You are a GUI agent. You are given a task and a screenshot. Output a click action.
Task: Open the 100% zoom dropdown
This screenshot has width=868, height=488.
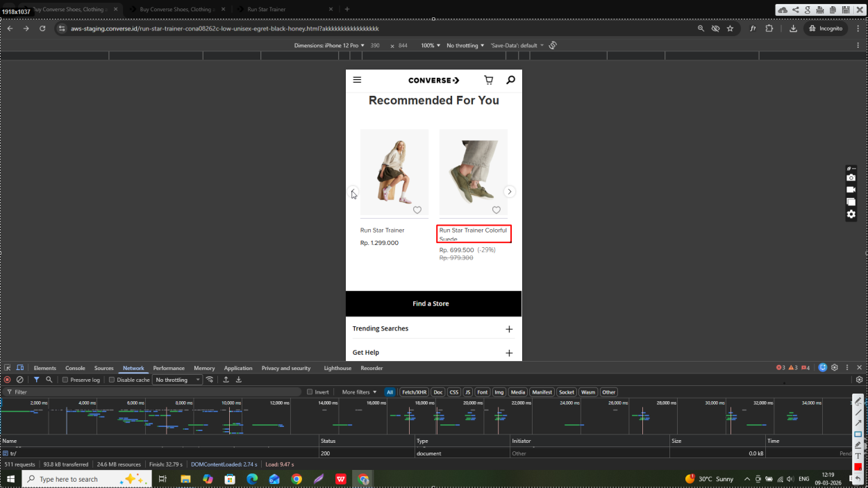pos(431,45)
